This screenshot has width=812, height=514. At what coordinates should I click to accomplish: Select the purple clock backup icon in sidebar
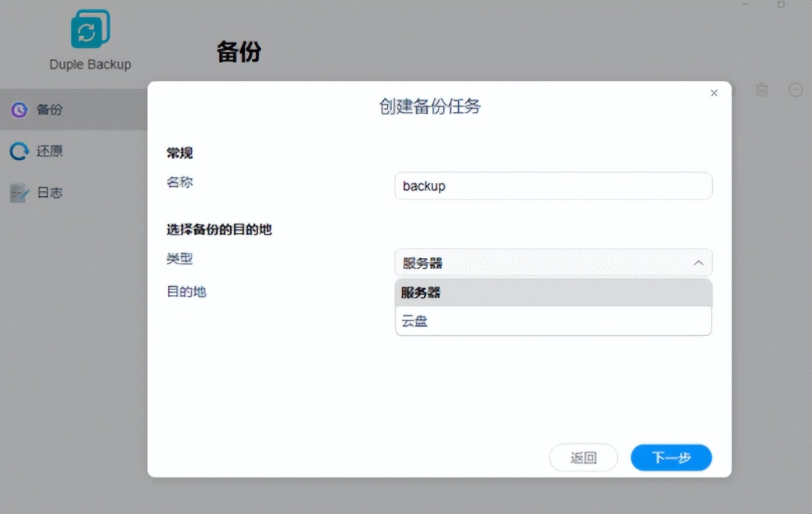(19, 110)
